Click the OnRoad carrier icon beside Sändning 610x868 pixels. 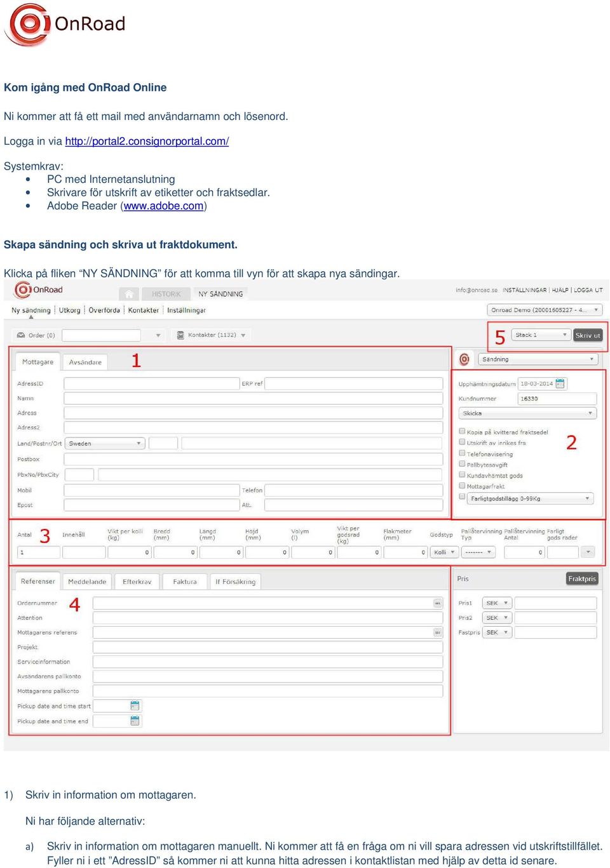tap(464, 359)
